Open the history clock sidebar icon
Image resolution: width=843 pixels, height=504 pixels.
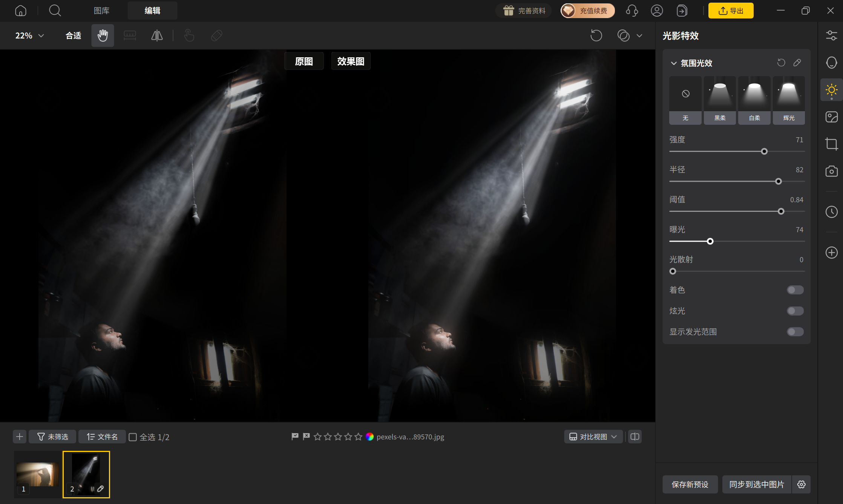[831, 212]
